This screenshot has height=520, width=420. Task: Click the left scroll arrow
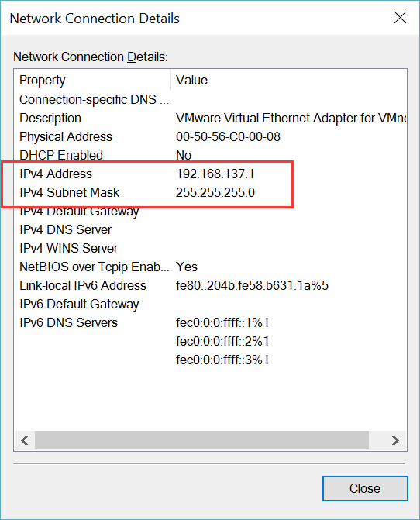click(24, 440)
